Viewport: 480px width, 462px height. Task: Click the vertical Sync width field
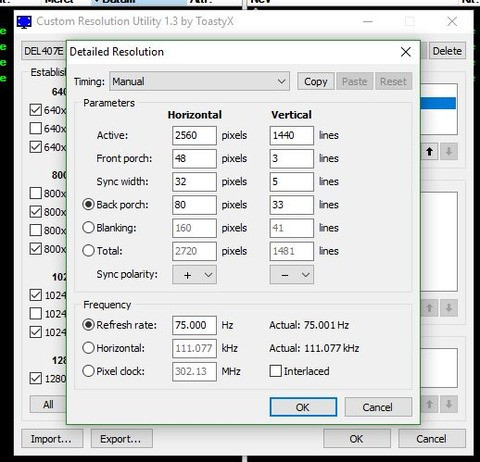point(292,182)
